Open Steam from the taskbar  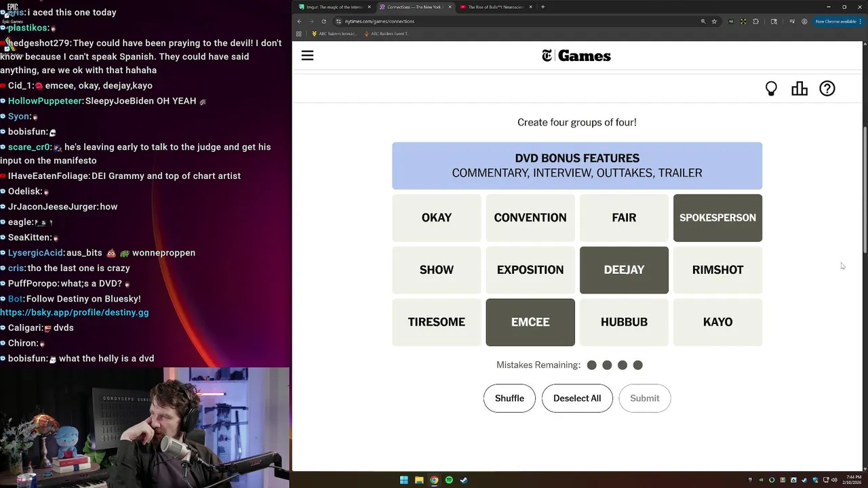464,480
